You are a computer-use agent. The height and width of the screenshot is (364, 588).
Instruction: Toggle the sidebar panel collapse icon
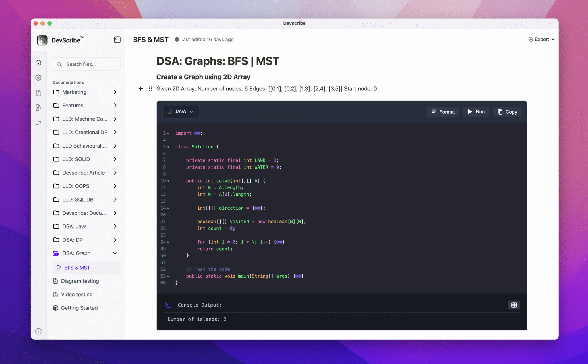[117, 40]
